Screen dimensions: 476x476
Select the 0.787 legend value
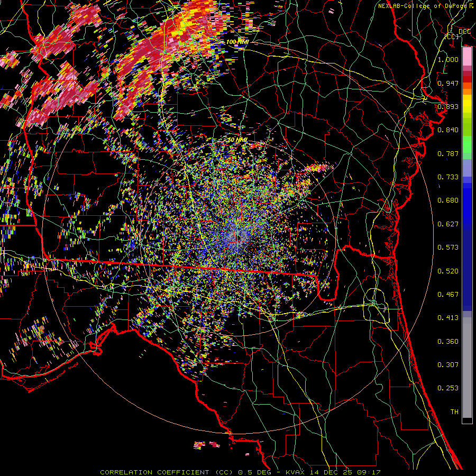(x=448, y=153)
